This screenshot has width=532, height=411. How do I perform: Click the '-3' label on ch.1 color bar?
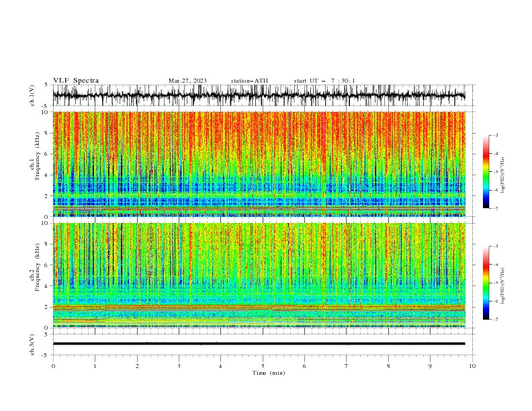click(495, 135)
